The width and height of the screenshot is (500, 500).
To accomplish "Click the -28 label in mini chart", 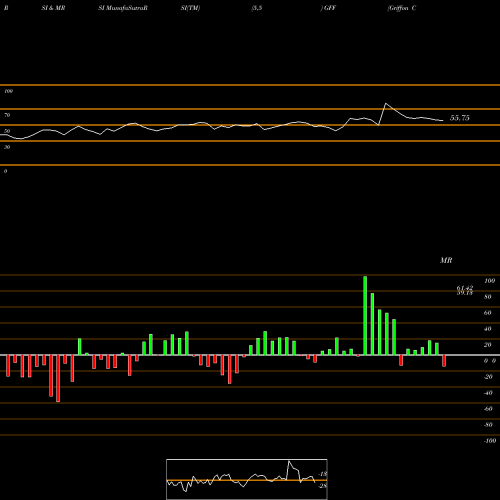I will pyautogui.click(x=323, y=486).
